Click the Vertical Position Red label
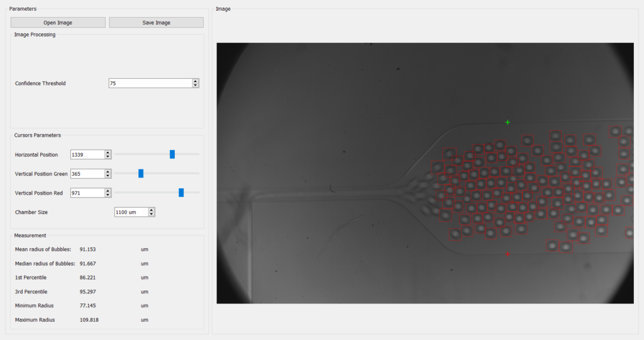Viewport: 644px width, 340px height. (38, 193)
